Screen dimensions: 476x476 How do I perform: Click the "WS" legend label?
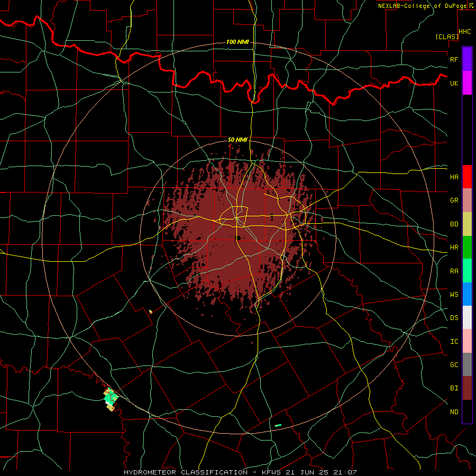[x=454, y=295]
